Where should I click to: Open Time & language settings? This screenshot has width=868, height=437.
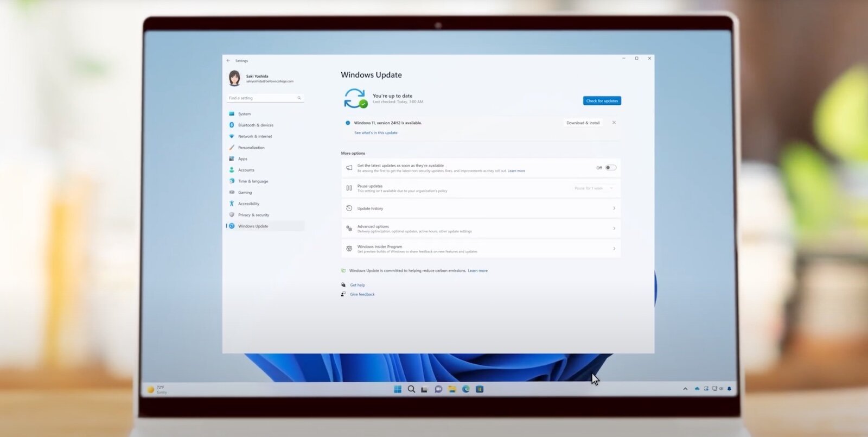click(x=265, y=181)
